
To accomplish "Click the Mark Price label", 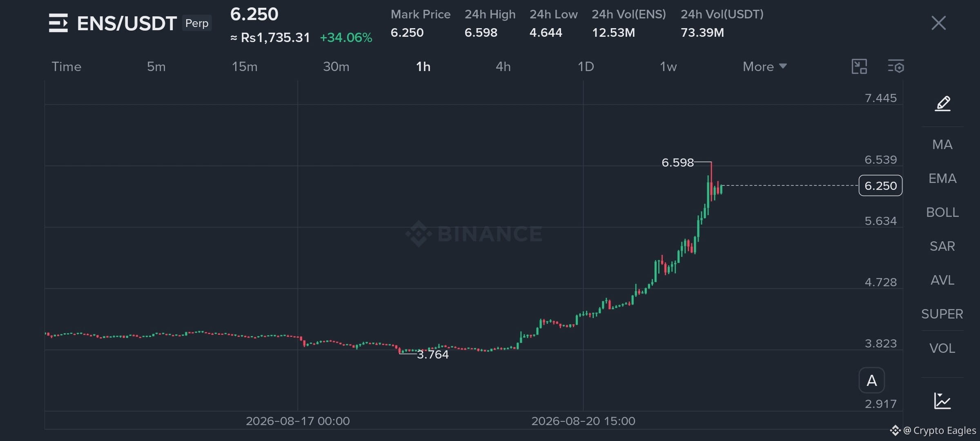I will click(x=421, y=14).
